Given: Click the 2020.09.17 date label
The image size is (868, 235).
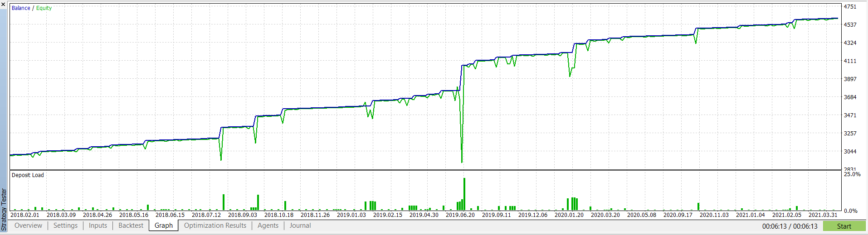Looking at the screenshot, I should point(678,215).
